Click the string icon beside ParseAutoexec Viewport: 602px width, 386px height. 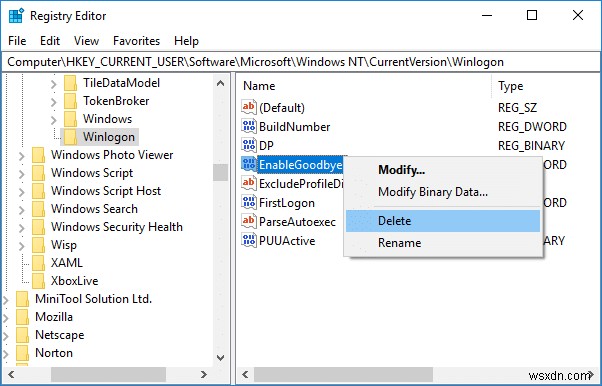coord(249,222)
